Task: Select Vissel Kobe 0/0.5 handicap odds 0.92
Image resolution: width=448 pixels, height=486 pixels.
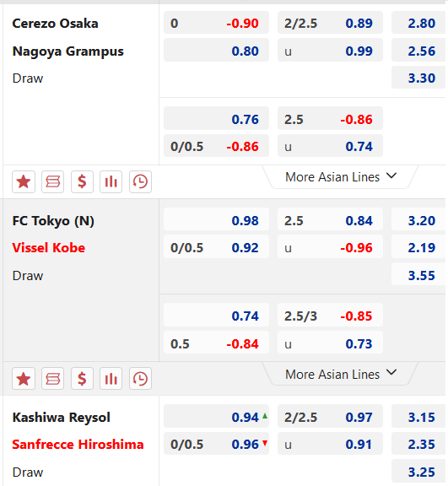Action: pyautogui.click(x=216, y=246)
